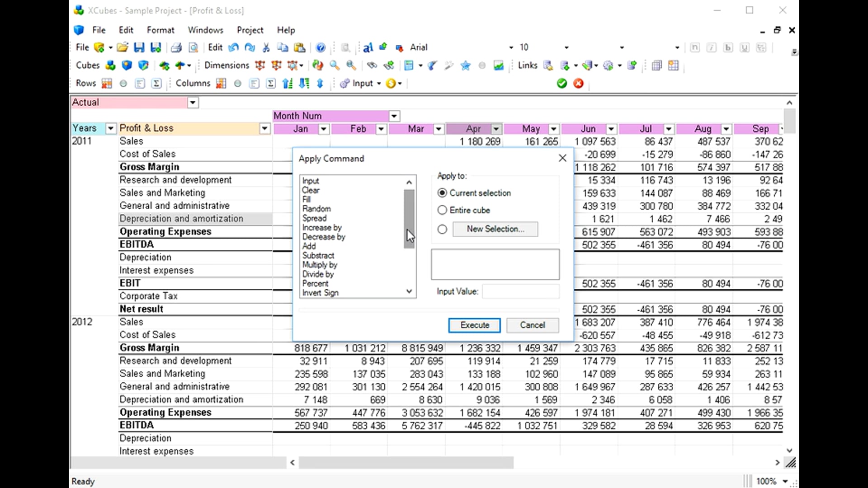Click the blue Help question mark icon
The height and width of the screenshot is (488, 868).
click(x=321, y=47)
